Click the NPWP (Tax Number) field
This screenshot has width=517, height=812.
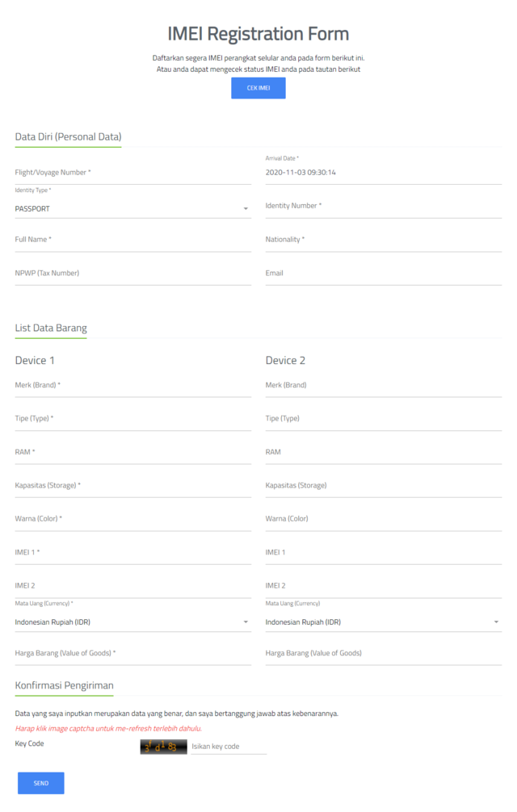(x=133, y=274)
